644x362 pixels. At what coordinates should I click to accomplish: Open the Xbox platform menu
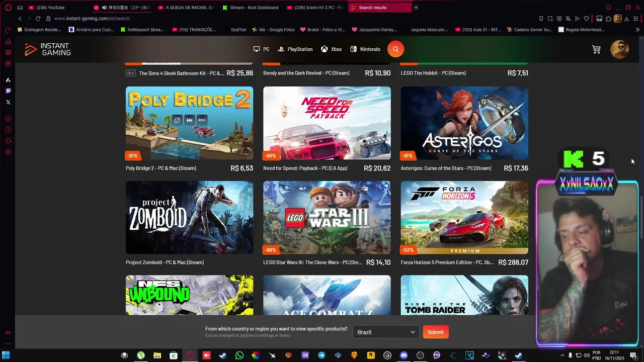point(332,49)
